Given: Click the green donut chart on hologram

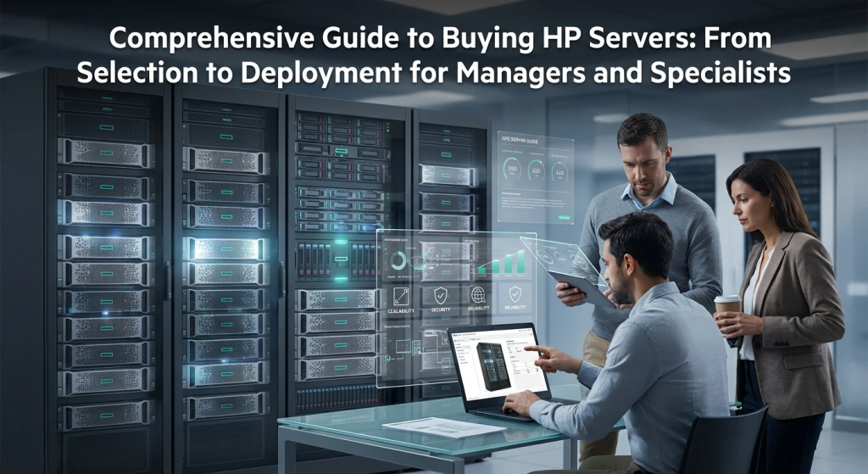Looking at the screenshot, I should click(x=398, y=260).
